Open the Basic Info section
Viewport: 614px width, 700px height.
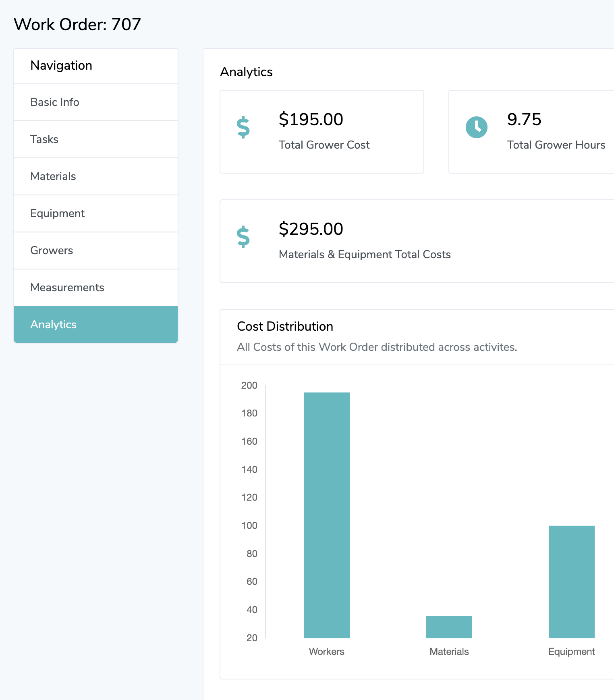coord(96,102)
